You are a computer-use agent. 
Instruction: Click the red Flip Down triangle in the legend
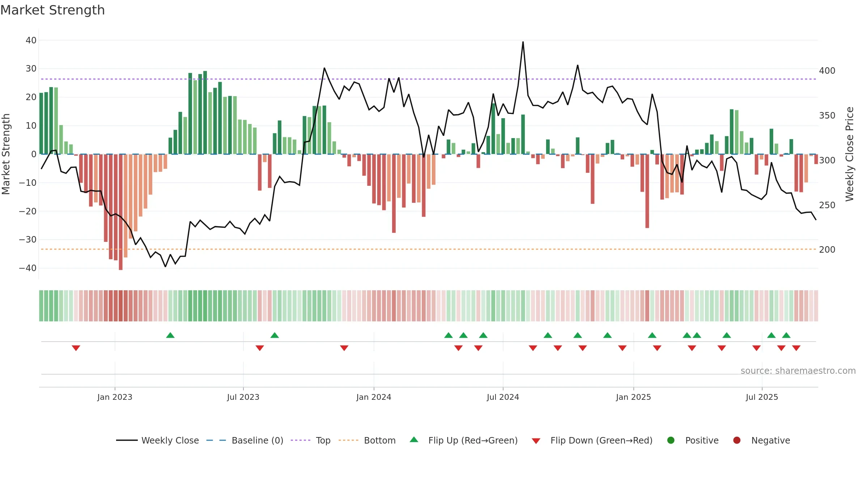(x=536, y=441)
